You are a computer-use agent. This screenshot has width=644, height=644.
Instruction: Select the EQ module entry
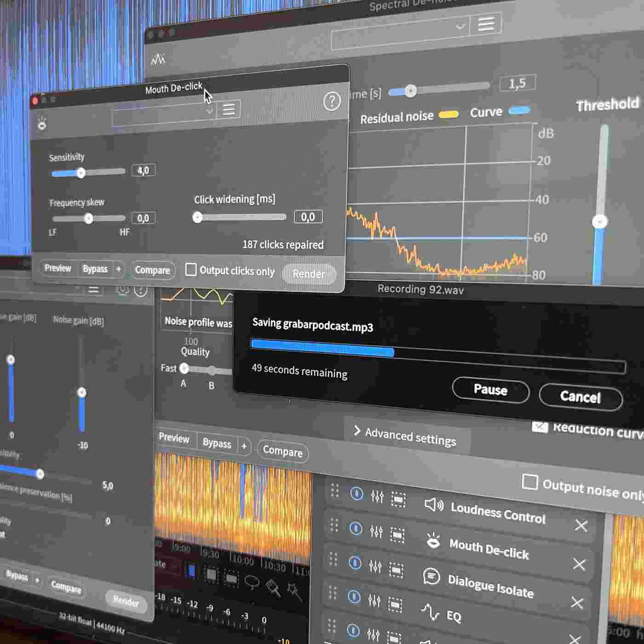(453, 615)
